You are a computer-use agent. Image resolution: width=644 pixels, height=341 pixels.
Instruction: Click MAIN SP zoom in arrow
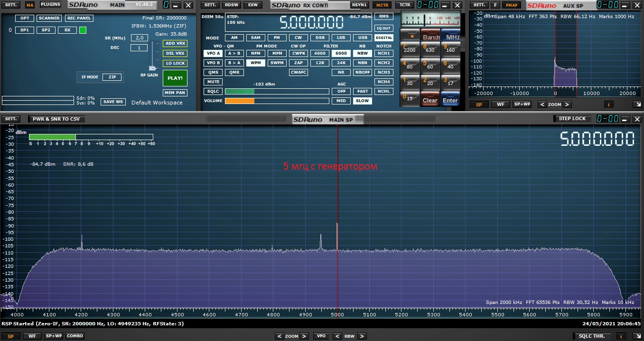(304, 336)
